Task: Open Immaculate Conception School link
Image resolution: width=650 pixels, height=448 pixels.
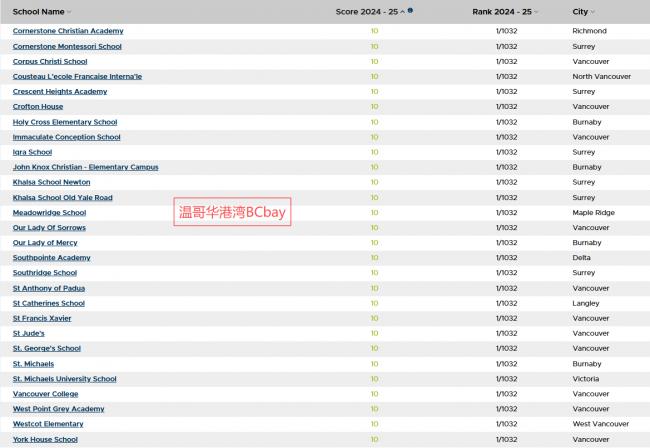Action: [x=66, y=137]
